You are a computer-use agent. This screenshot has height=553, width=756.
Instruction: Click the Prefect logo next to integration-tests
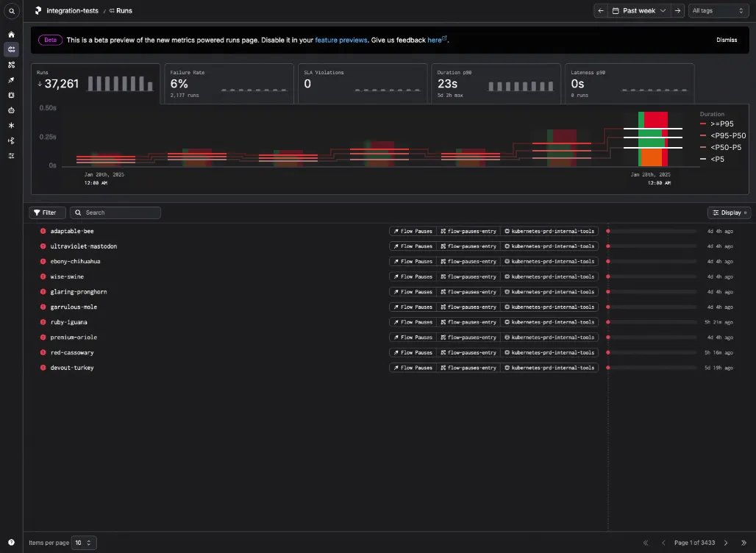pyautogui.click(x=38, y=10)
